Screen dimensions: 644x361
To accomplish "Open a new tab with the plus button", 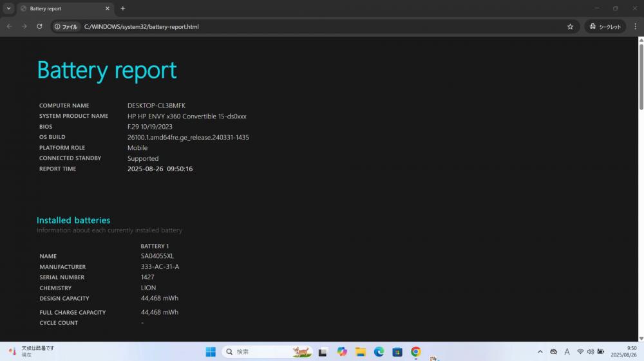I will [123, 8].
